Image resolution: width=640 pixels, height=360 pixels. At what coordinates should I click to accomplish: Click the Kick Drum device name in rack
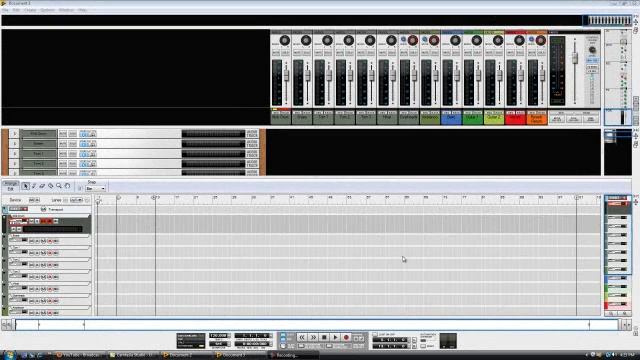(x=38, y=133)
